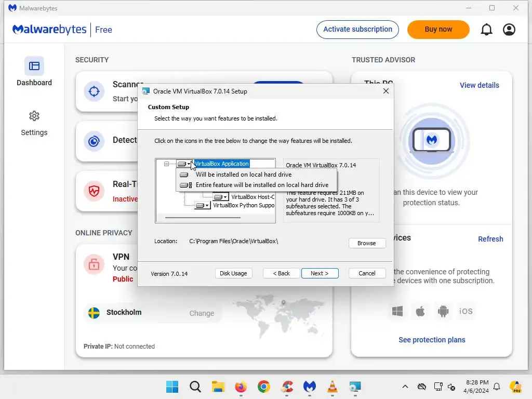Open File Explorer from the taskbar
The height and width of the screenshot is (399, 532).
click(x=218, y=387)
